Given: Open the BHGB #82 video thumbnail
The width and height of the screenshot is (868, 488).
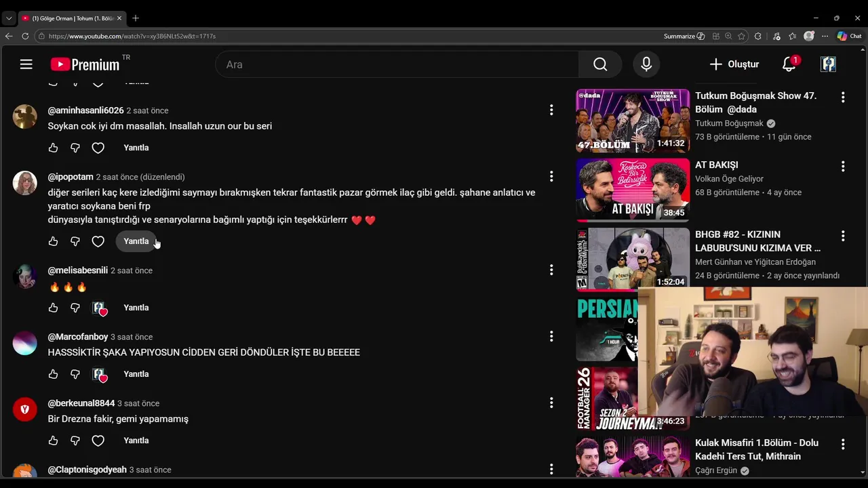Looking at the screenshot, I should 633,260.
